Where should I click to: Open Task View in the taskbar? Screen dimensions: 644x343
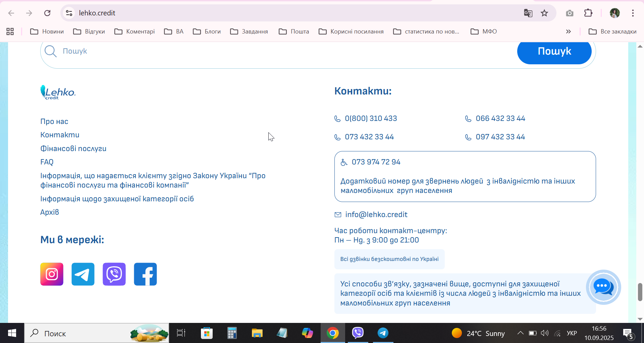point(181,333)
